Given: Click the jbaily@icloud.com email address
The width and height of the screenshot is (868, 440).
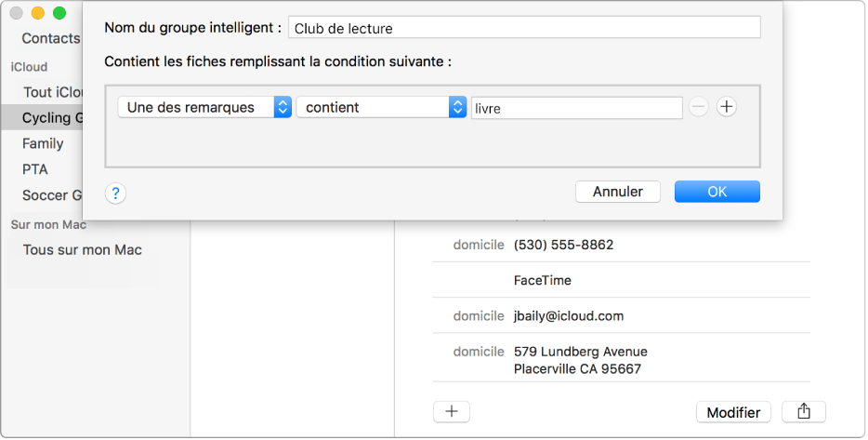Looking at the screenshot, I should pos(568,316).
